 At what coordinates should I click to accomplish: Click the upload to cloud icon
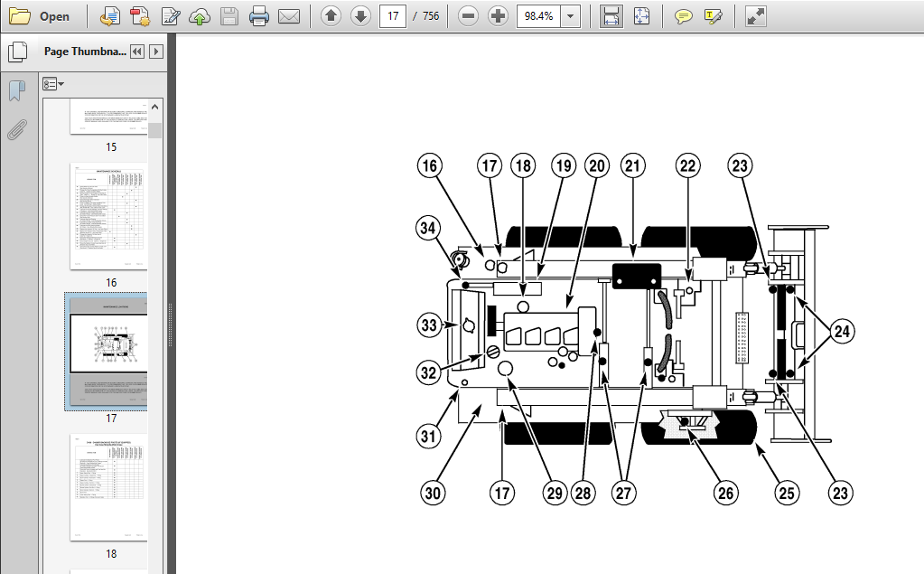(200, 16)
